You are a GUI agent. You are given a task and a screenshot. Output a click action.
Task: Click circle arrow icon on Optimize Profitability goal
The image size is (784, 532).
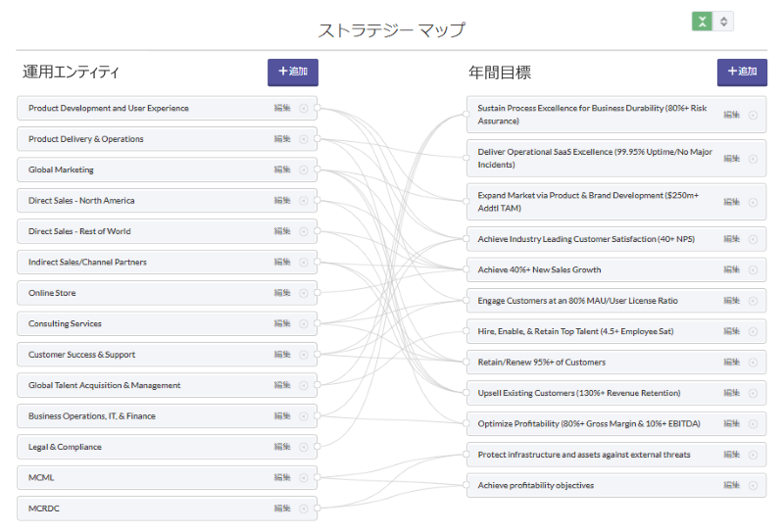click(x=753, y=424)
